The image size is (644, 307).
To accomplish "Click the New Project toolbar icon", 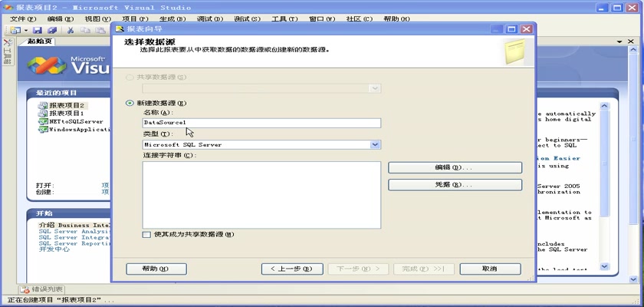I will click(15, 30).
